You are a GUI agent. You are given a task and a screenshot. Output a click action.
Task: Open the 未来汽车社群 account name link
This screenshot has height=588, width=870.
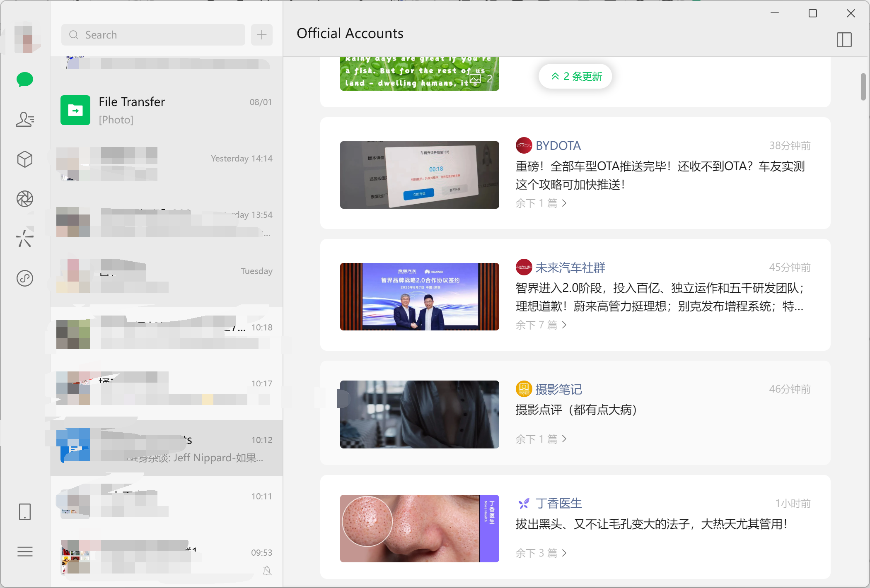click(570, 267)
